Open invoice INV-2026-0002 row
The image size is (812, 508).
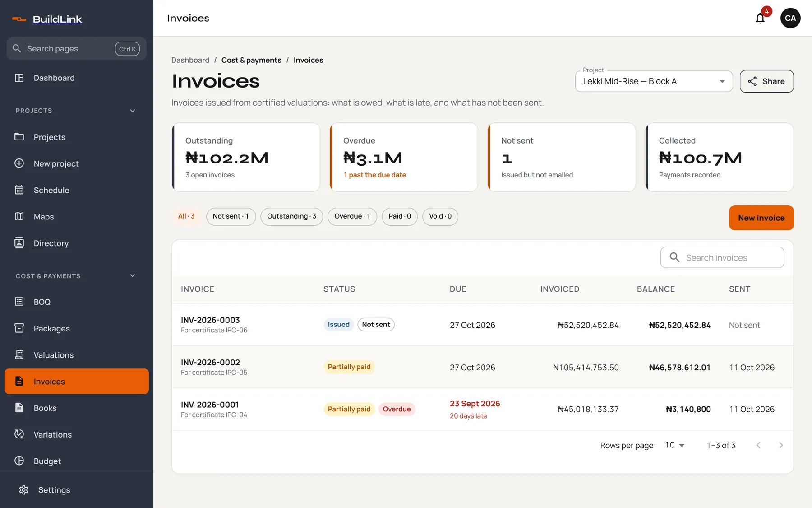pyautogui.click(x=483, y=367)
